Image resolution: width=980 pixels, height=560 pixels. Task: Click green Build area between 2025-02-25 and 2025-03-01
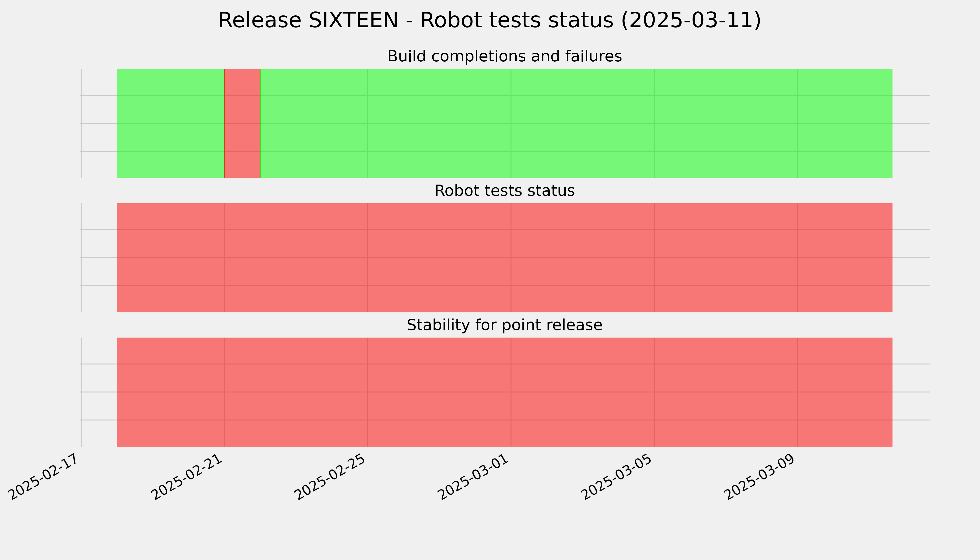pyautogui.click(x=439, y=123)
